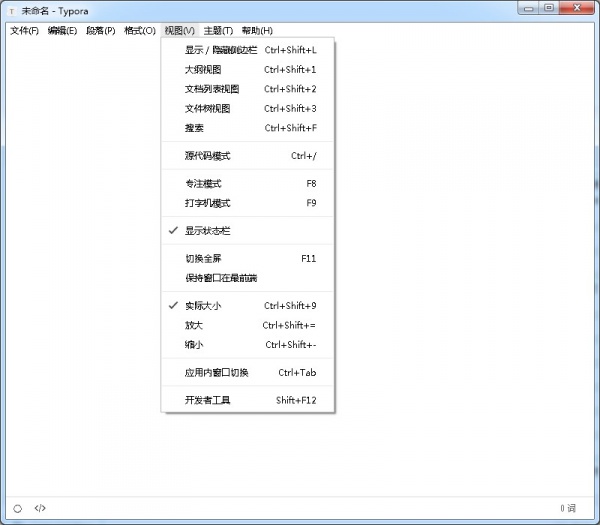Click 放大 to zoom in
This screenshot has width=600, height=525.
[193, 325]
